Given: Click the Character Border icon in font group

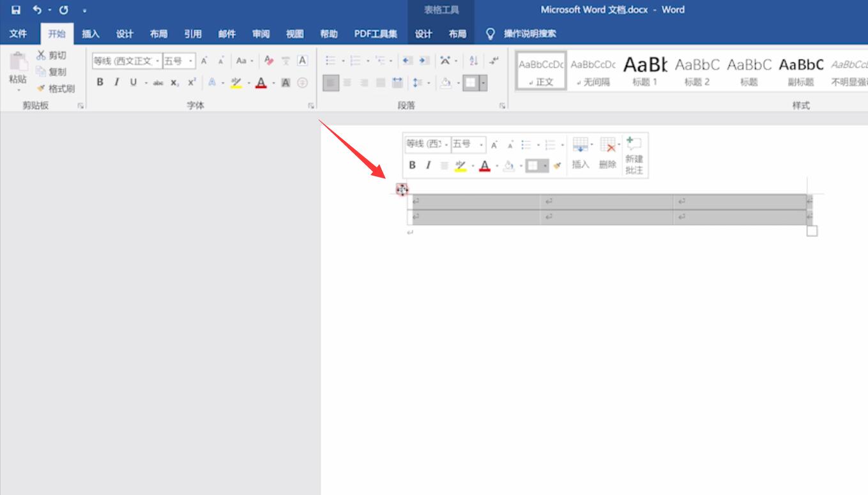Looking at the screenshot, I should tap(303, 61).
